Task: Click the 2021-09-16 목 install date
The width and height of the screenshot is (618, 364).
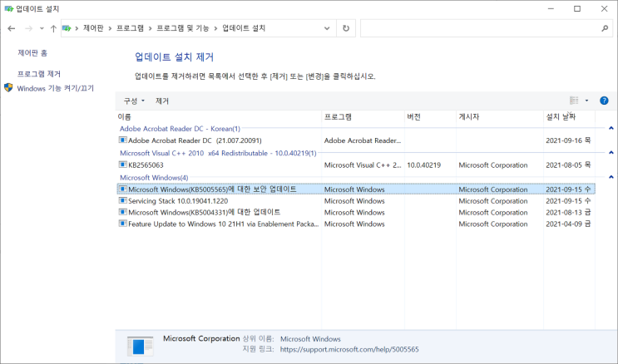Action: [x=568, y=140]
